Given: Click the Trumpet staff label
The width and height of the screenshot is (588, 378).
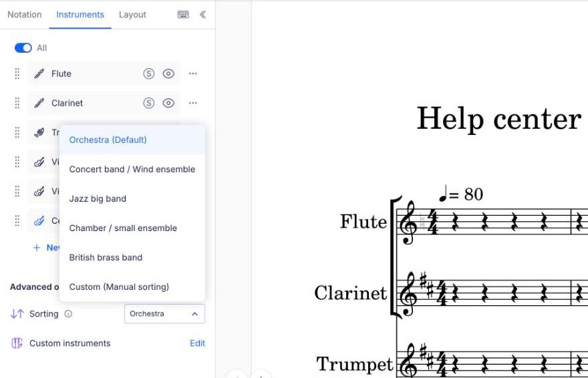Looking at the screenshot, I should (x=355, y=364).
